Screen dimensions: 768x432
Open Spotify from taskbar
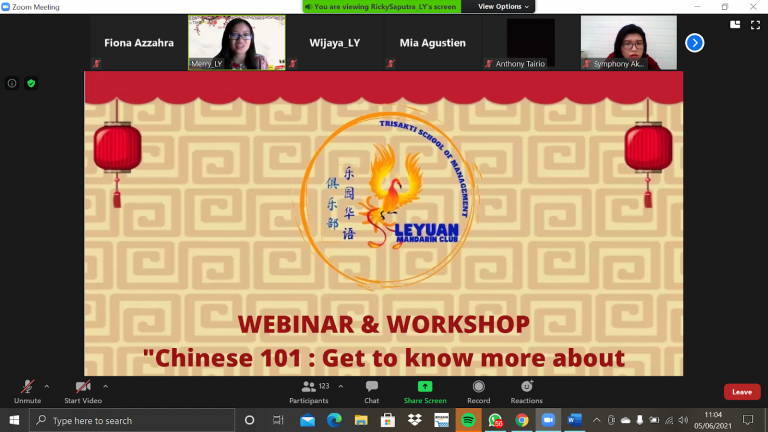pos(468,420)
